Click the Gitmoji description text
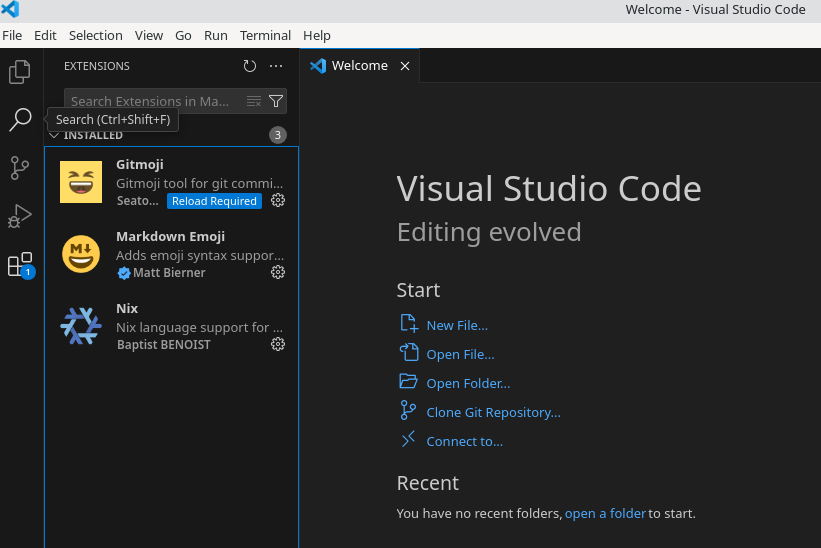The image size is (821, 548). 199,183
